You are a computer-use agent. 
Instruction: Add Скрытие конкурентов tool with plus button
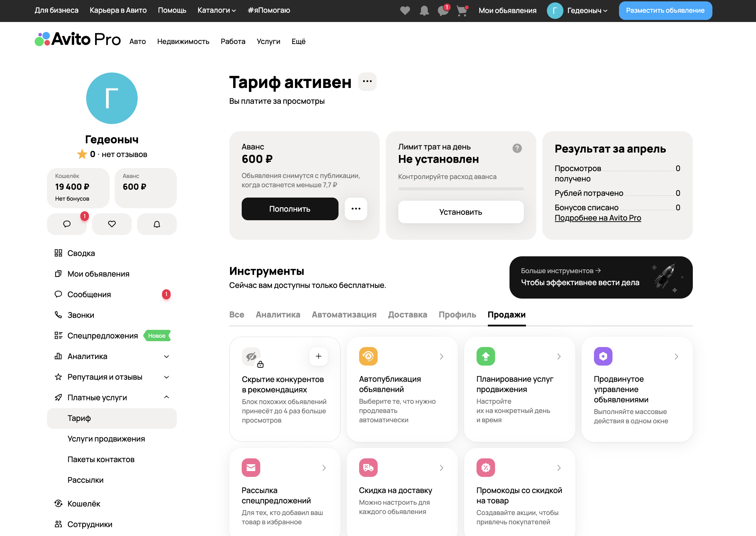tap(318, 356)
